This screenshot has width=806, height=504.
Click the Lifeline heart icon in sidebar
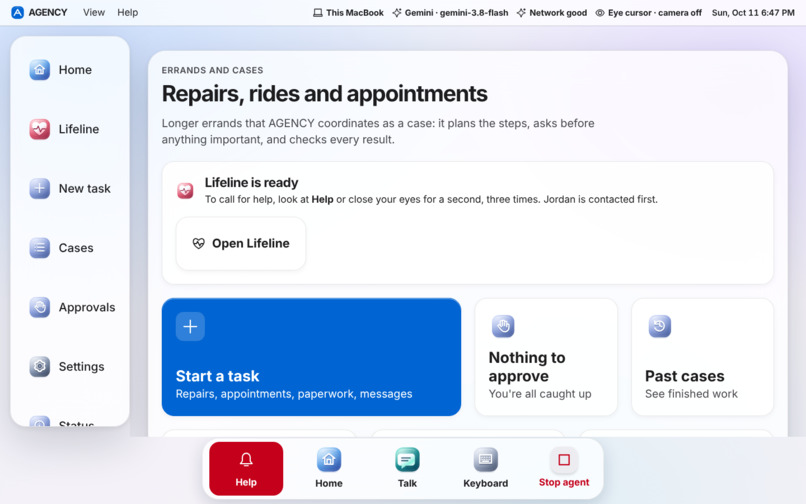click(x=40, y=129)
